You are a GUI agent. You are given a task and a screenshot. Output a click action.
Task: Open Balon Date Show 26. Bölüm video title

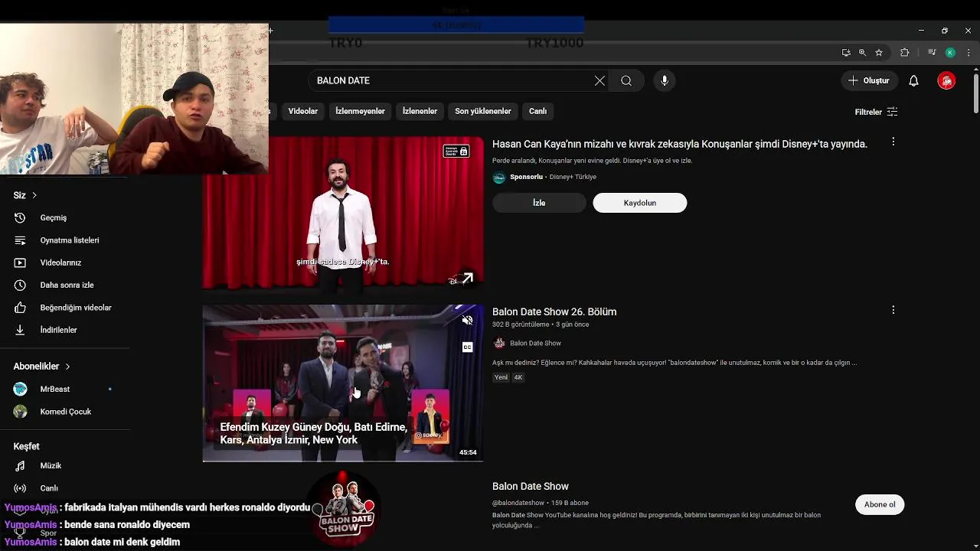[x=554, y=311]
